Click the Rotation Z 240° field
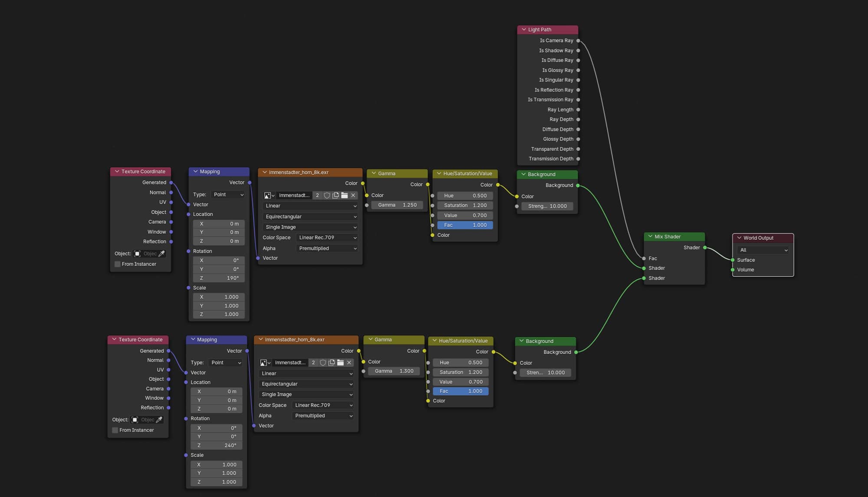This screenshot has width=868, height=497. coord(216,445)
